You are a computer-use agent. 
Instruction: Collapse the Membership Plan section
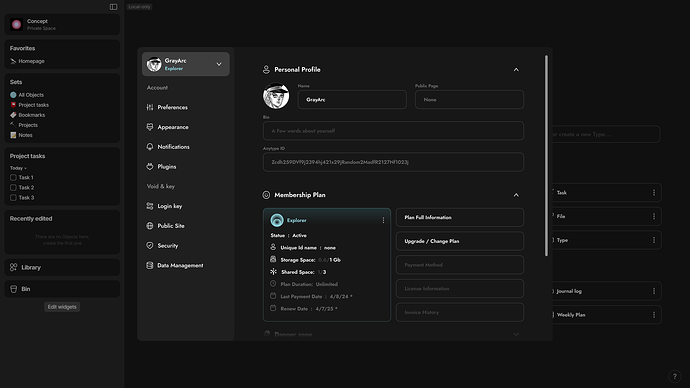tap(516, 195)
